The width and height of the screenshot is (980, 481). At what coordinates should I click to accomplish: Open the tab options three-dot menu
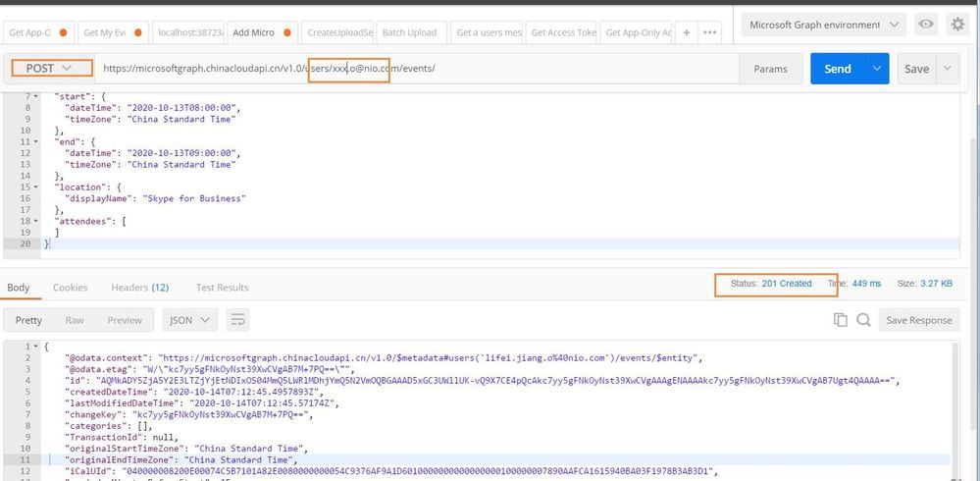[710, 32]
